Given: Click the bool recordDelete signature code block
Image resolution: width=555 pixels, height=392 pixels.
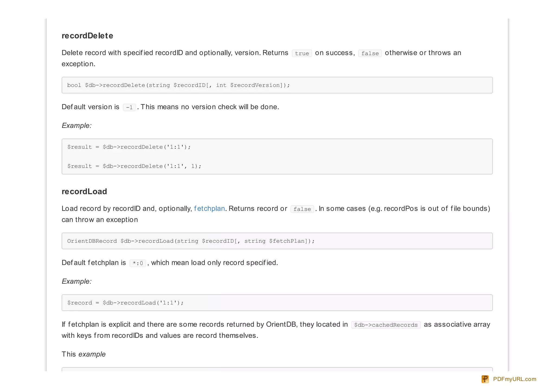Looking at the screenshot, I should point(178,85).
